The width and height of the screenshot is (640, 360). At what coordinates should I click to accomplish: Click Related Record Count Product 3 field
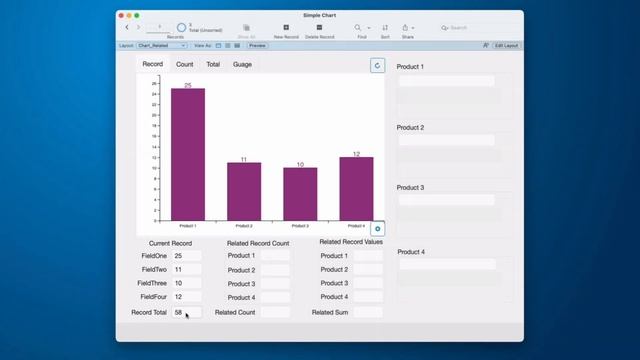click(x=275, y=284)
